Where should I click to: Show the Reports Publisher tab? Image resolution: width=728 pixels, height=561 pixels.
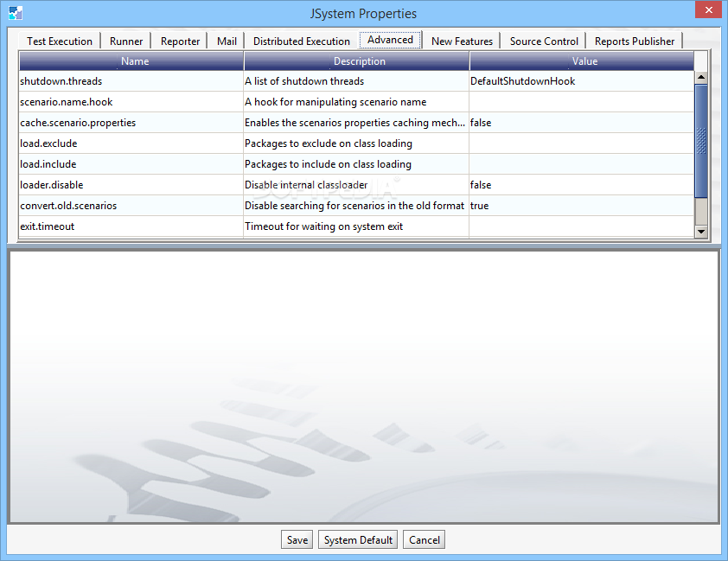635,41
